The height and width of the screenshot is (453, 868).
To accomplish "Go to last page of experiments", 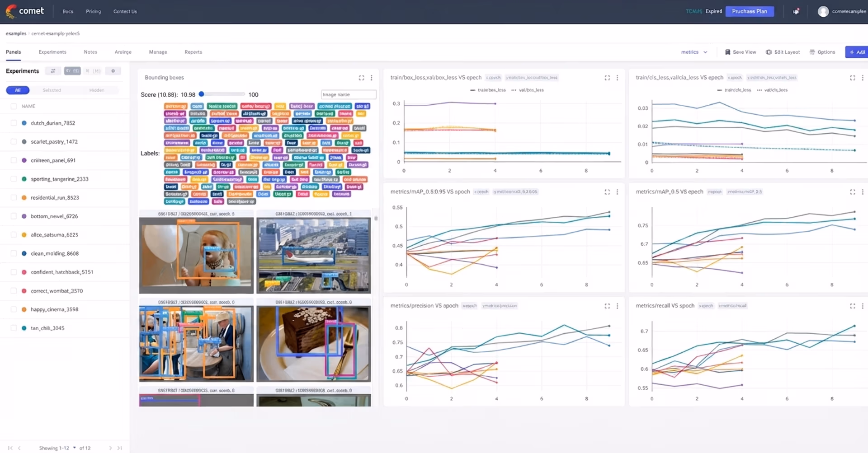I will pos(119,448).
